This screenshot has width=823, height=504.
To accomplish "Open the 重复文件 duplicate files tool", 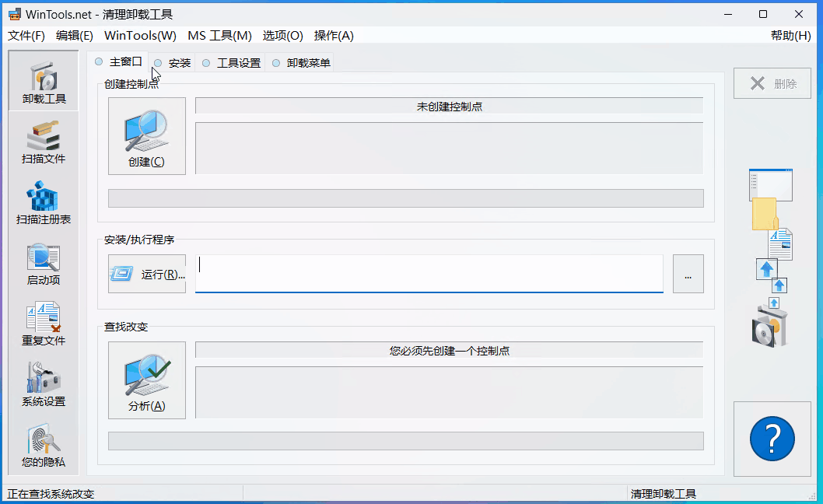I will pyautogui.click(x=44, y=324).
